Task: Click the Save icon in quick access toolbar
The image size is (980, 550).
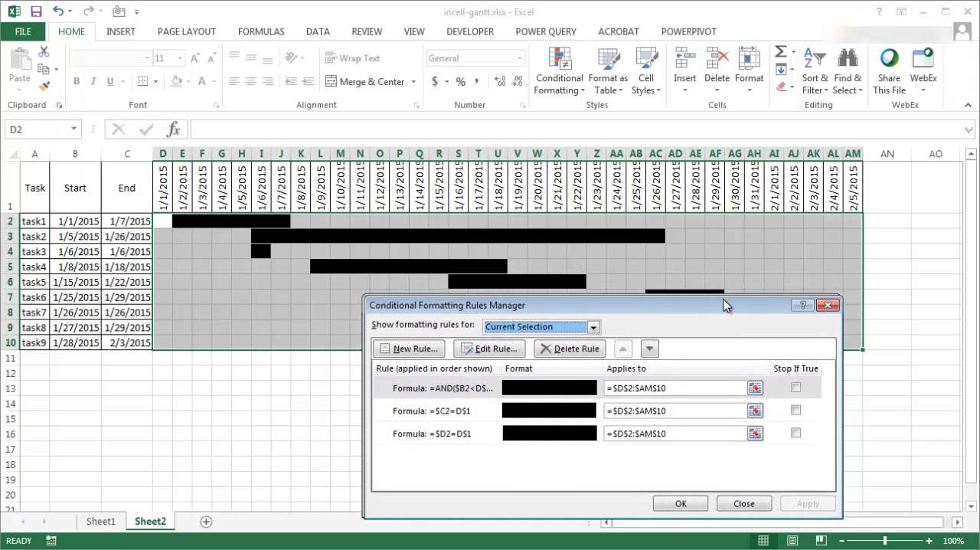Action: tap(36, 11)
